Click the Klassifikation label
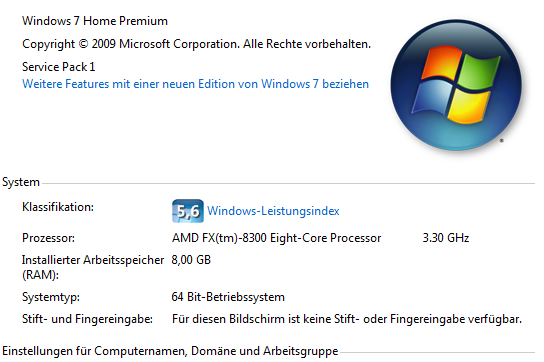This screenshot has height=362, width=544. click(x=58, y=207)
